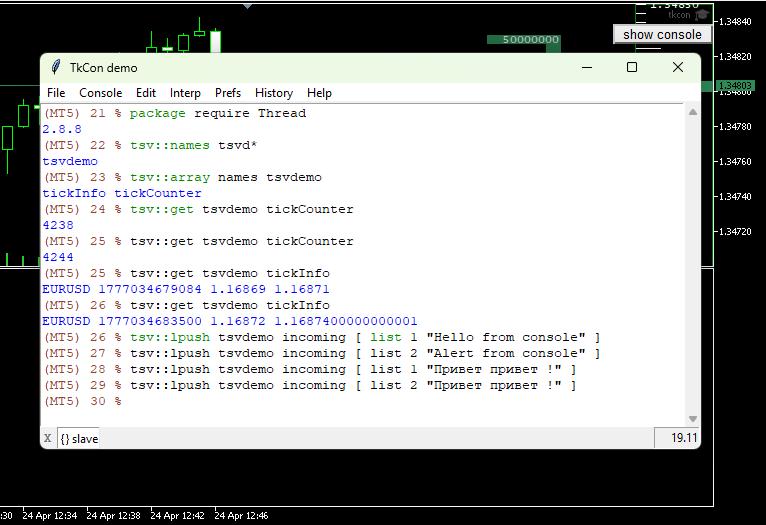The height and width of the screenshot is (525, 766).
Task: Open the Console menu
Action: pyautogui.click(x=101, y=93)
